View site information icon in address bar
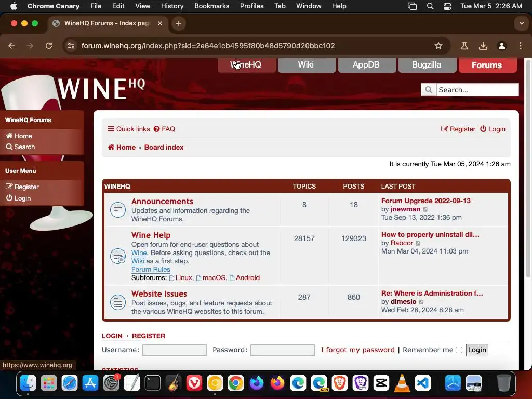532x399 pixels. tap(71, 46)
